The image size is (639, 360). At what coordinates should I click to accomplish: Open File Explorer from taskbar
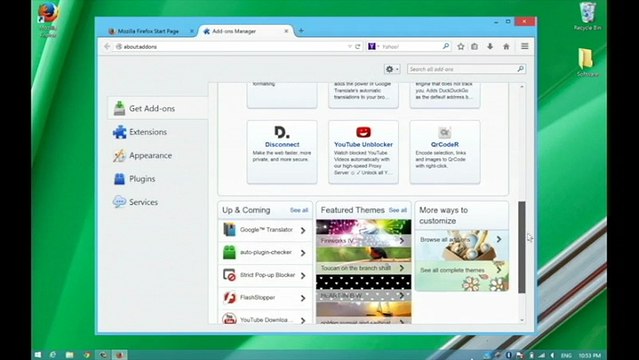pos(70,355)
